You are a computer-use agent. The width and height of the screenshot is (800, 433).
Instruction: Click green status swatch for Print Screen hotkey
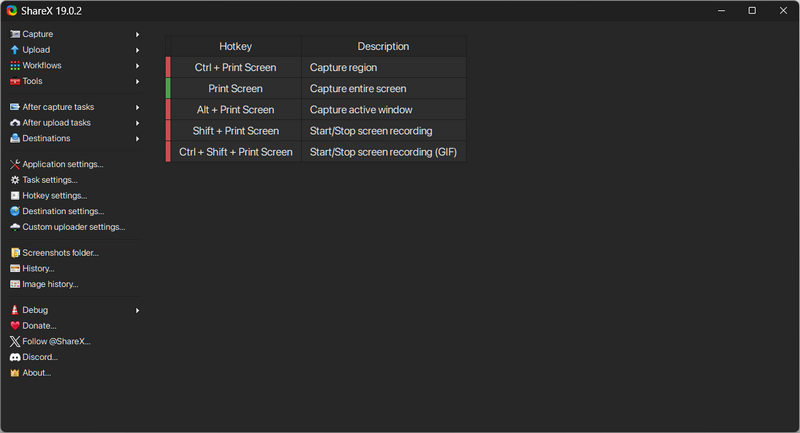pyautogui.click(x=168, y=89)
